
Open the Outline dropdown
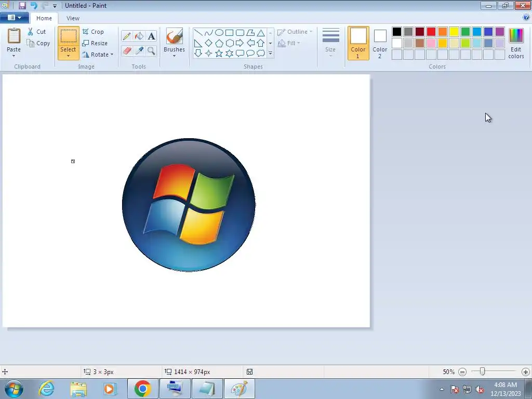[x=295, y=32]
